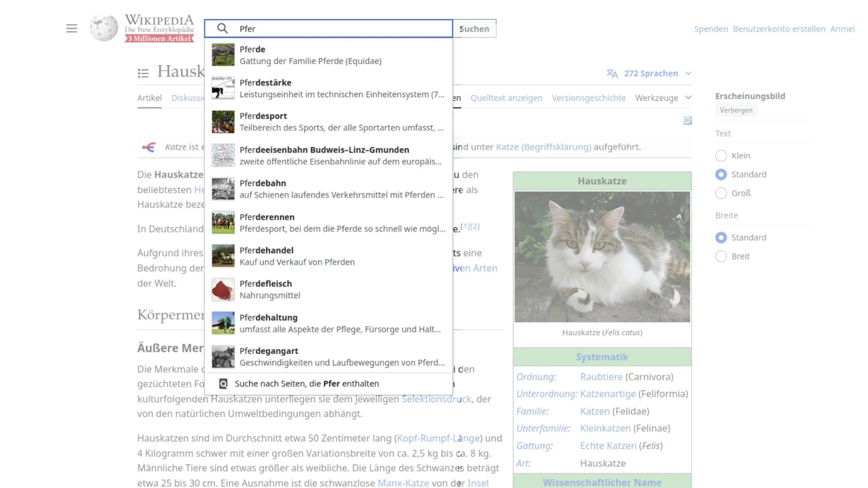Choose Breit under Breite
868x488 pixels.
click(721, 256)
